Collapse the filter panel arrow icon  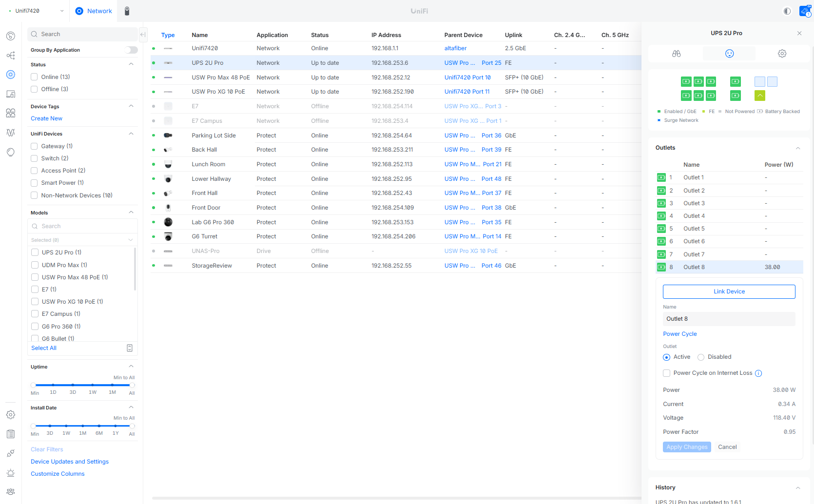143,35
